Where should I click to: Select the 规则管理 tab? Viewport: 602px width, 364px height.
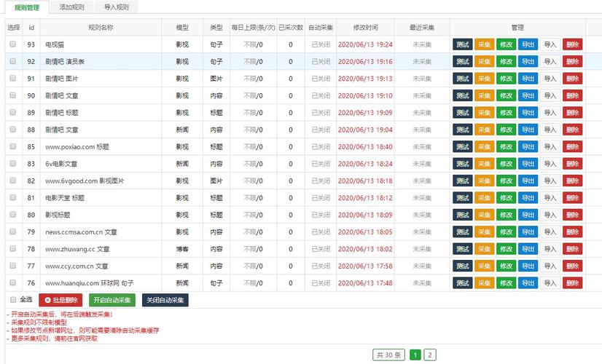27,7
